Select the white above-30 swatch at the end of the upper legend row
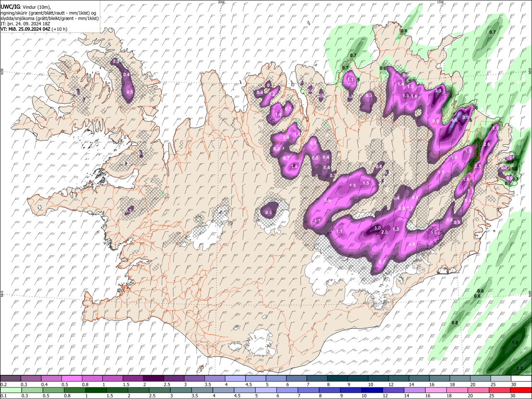Screen dimensions: 532x399 (521, 379)
